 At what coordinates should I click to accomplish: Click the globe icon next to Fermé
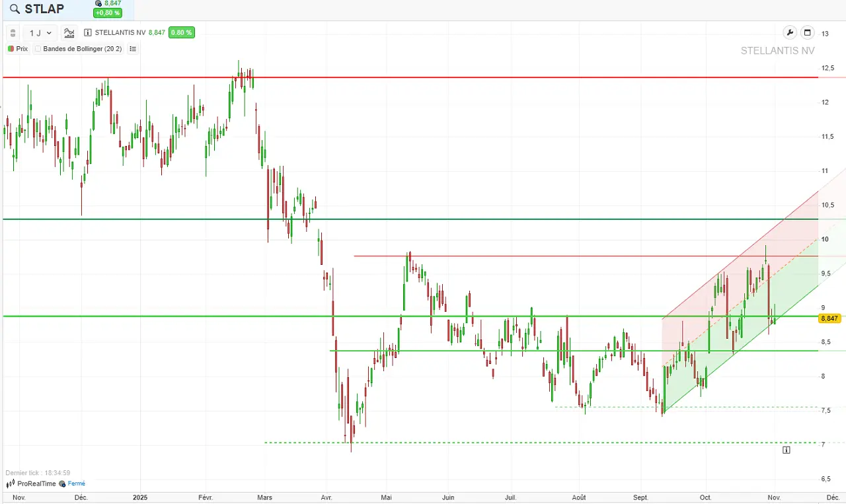(61, 484)
